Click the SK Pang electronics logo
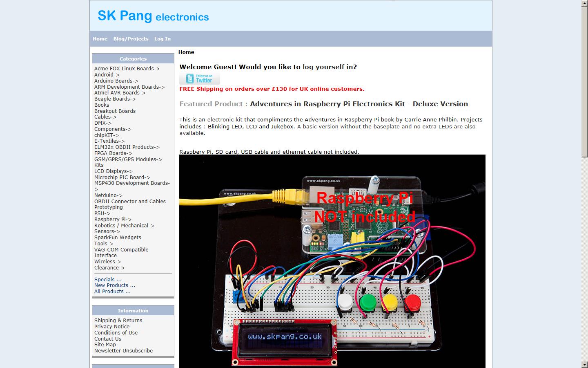The width and height of the screenshot is (588, 368). [153, 16]
